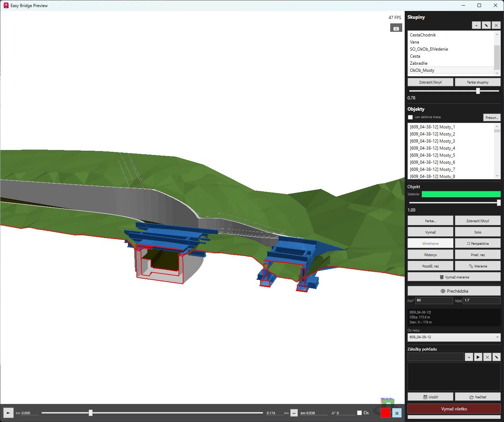The image size is (504, 422).
Task: Click the green Selekcia color swatch
Action: point(461,194)
